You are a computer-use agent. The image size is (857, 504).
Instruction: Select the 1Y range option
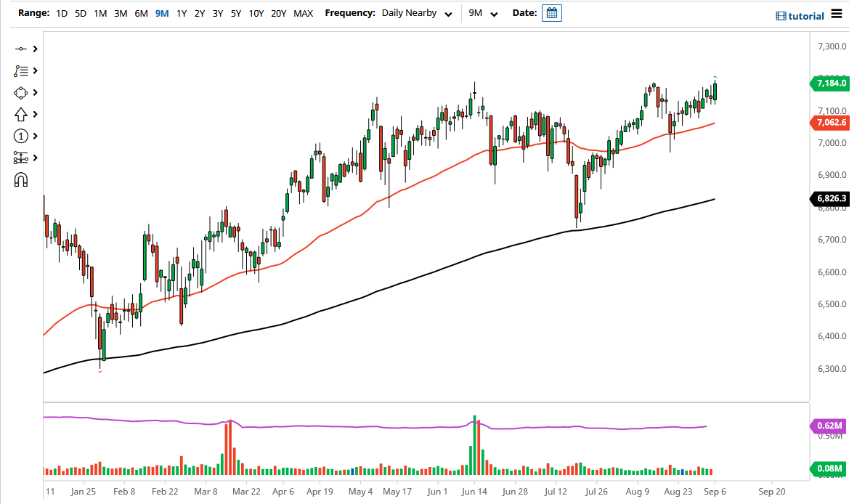(182, 12)
